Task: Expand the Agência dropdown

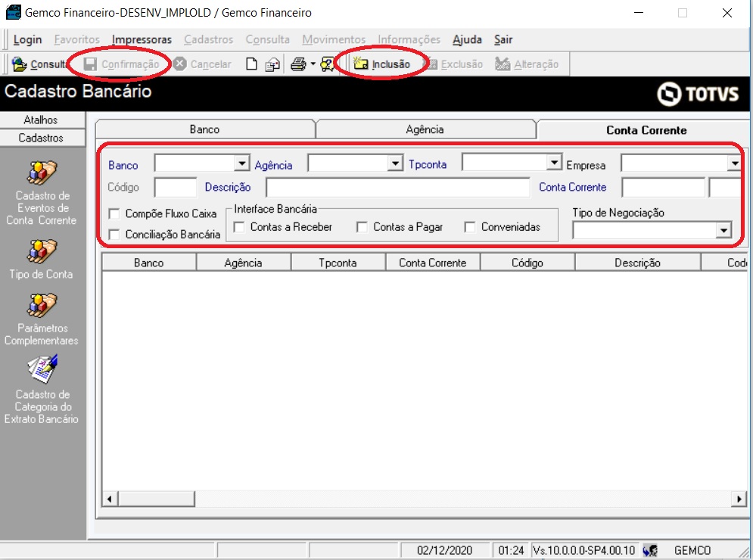Action: [x=395, y=163]
